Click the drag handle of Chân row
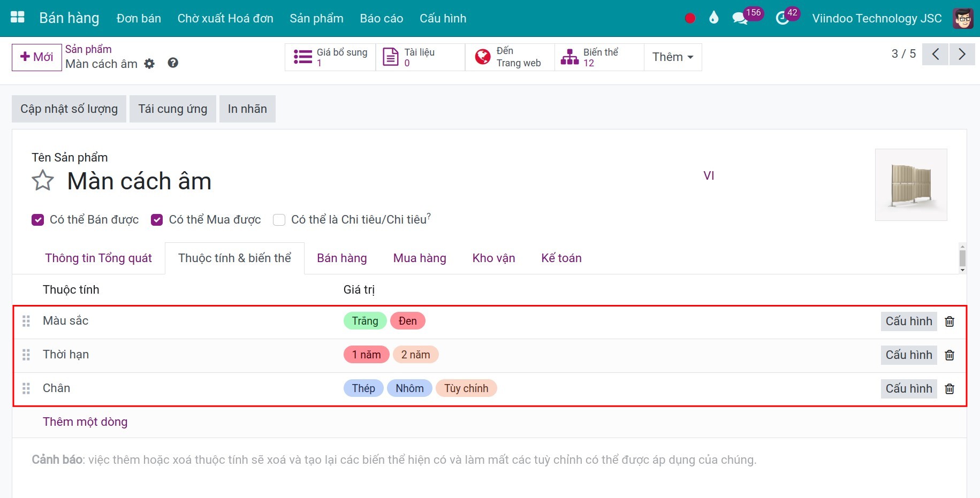This screenshot has width=980, height=498. [26, 388]
